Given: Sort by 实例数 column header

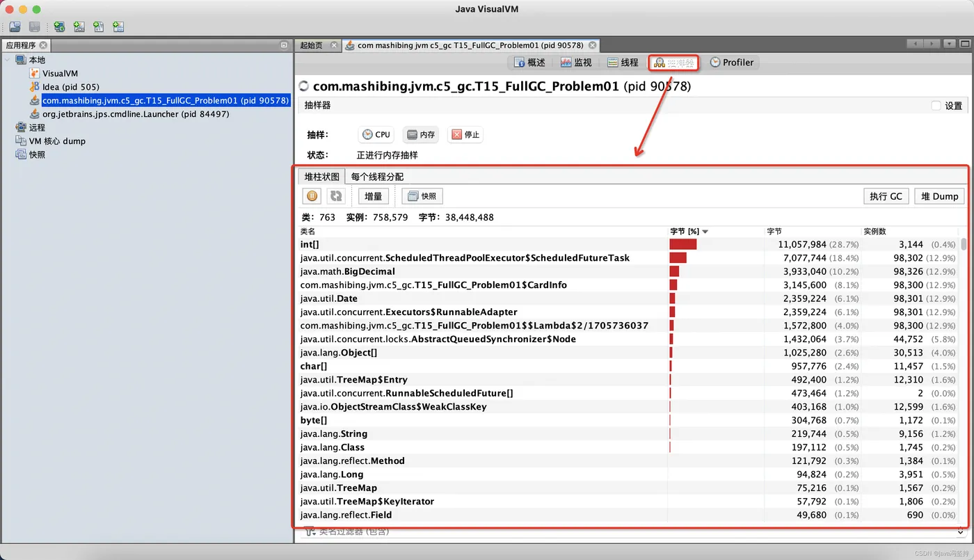Looking at the screenshot, I should (x=909, y=231).
